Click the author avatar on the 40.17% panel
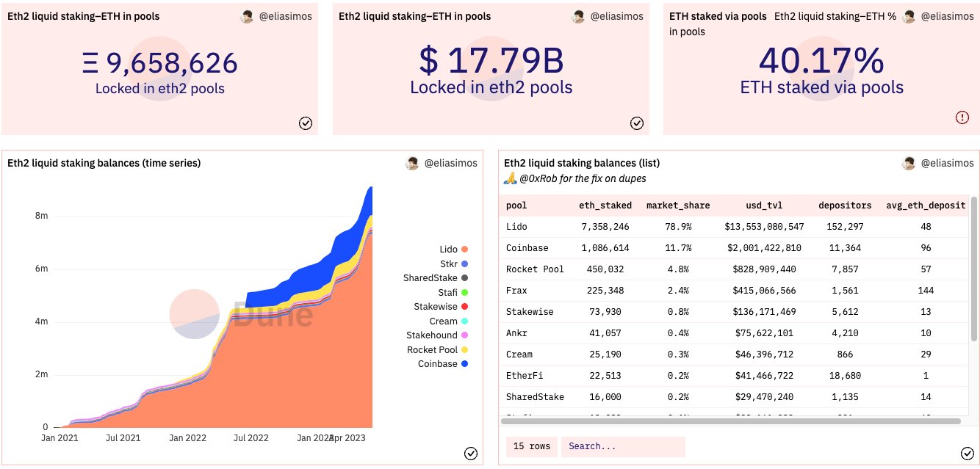 [x=909, y=16]
